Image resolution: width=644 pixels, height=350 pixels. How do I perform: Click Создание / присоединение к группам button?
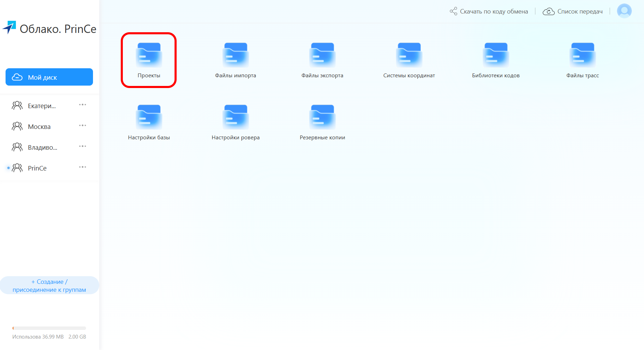(49, 286)
